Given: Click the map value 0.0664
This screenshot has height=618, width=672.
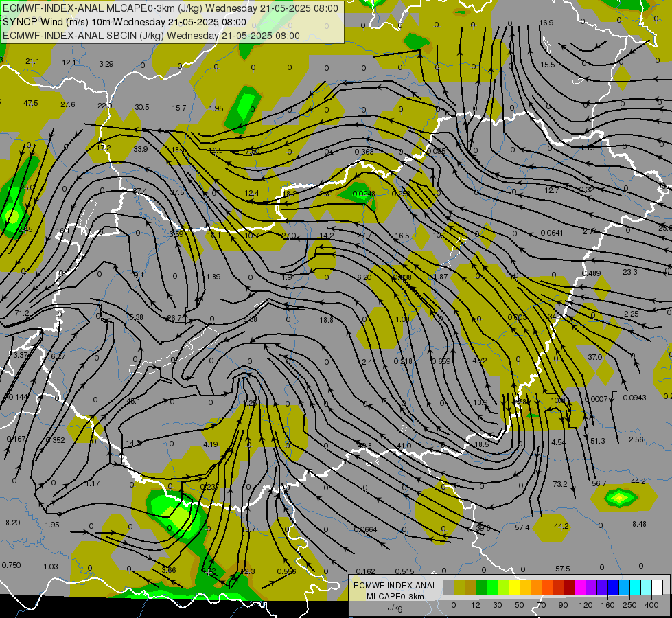Looking at the screenshot, I should click(366, 529).
